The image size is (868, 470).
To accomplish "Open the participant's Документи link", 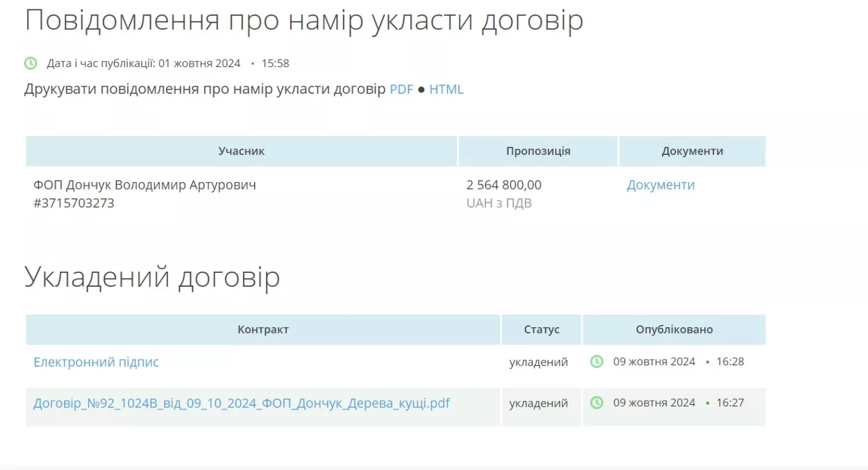I will click(661, 185).
